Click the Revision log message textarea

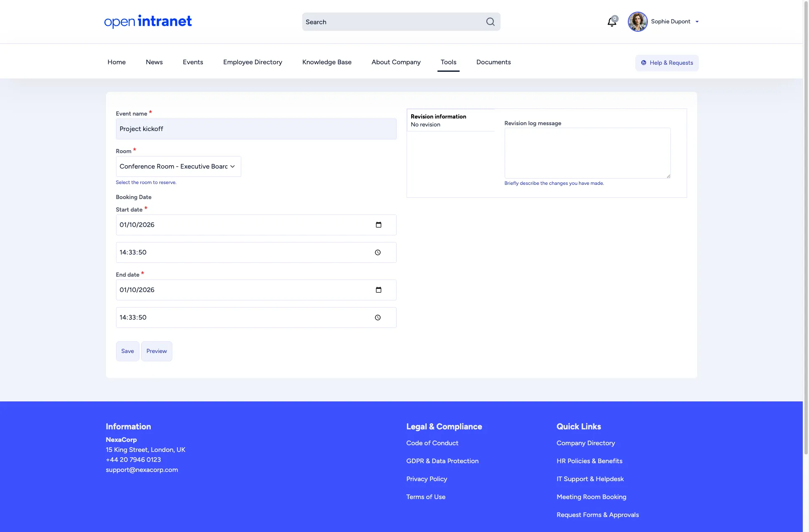tap(587, 153)
